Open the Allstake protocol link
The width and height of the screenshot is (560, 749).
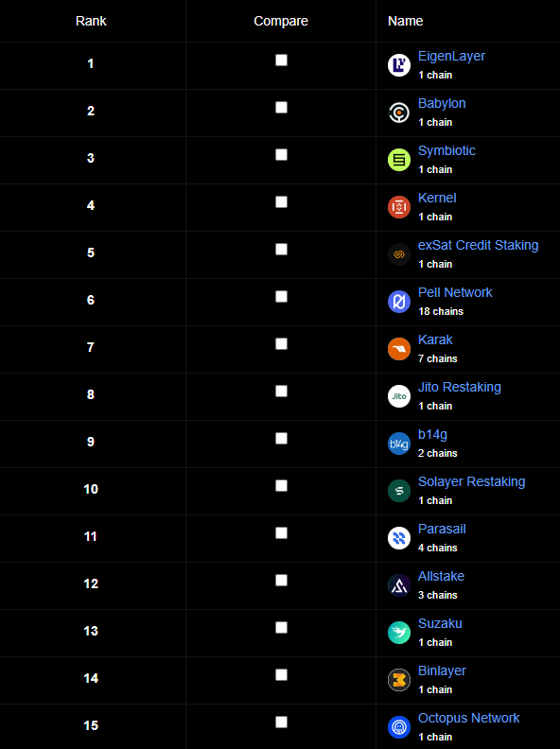tap(441, 577)
